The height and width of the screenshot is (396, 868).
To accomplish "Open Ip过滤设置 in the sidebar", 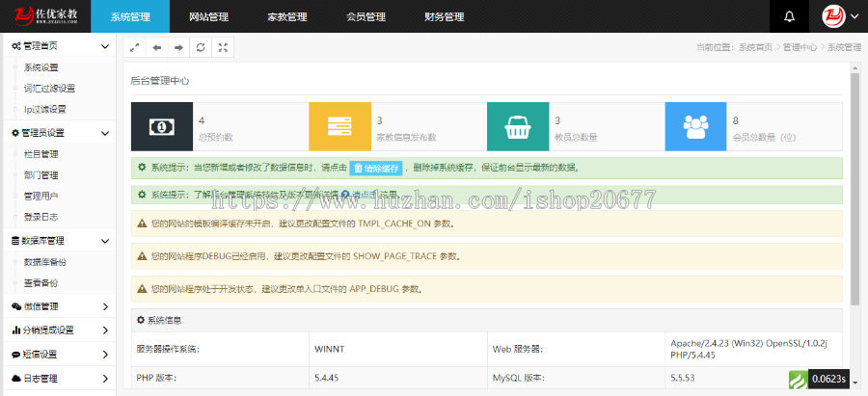I will (x=45, y=110).
